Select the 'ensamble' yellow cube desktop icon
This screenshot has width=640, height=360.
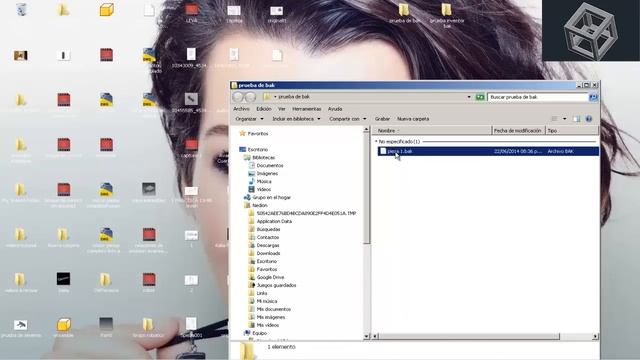[x=63, y=324]
